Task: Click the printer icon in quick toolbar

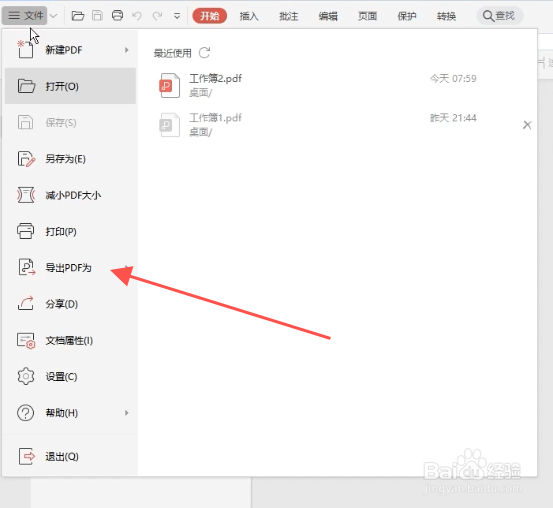Action: (117, 16)
